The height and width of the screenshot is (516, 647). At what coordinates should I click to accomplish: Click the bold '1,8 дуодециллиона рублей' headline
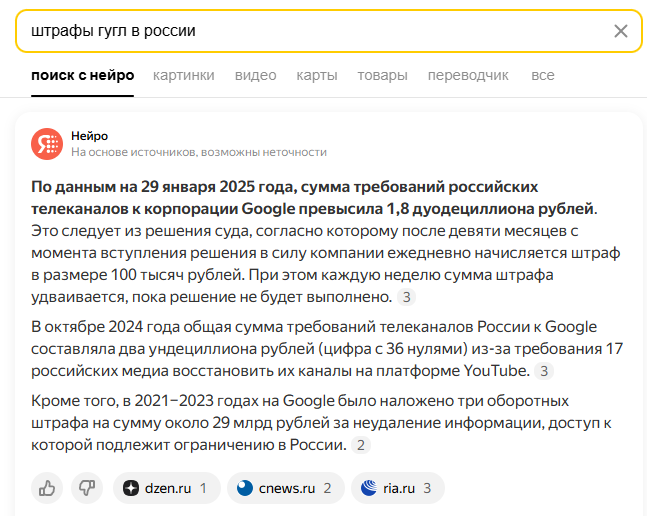tap(490, 209)
